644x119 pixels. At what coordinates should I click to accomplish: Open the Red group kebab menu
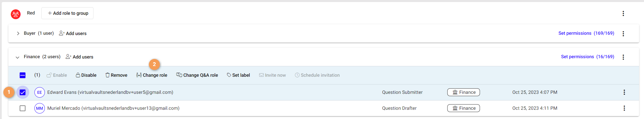(x=623, y=13)
